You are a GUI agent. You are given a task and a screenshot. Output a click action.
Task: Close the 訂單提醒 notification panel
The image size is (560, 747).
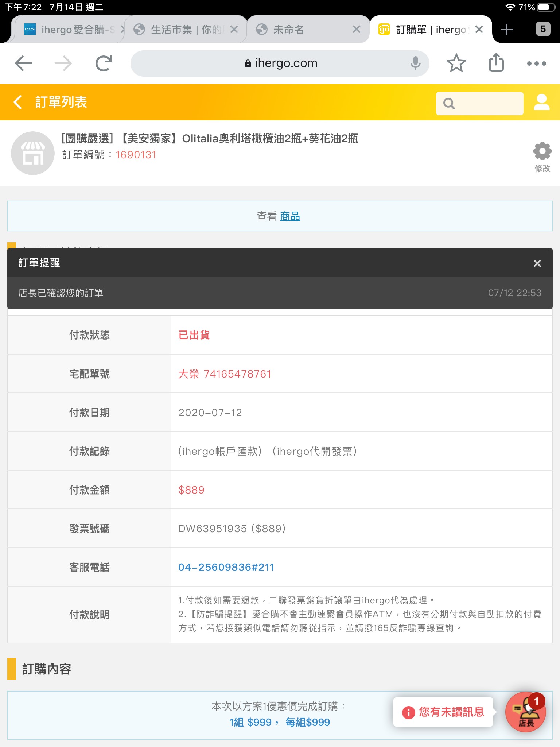point(537,263)
